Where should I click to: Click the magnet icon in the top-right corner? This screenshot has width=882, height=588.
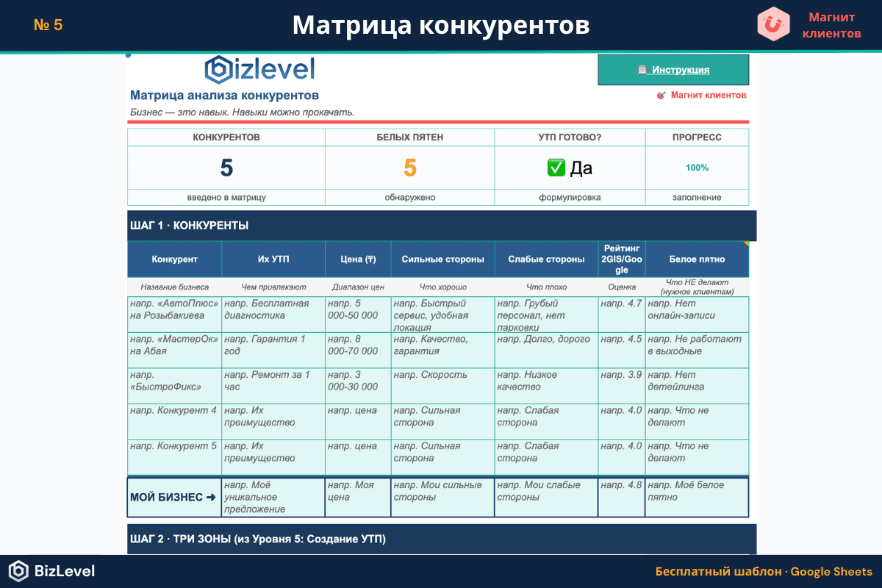772,24
